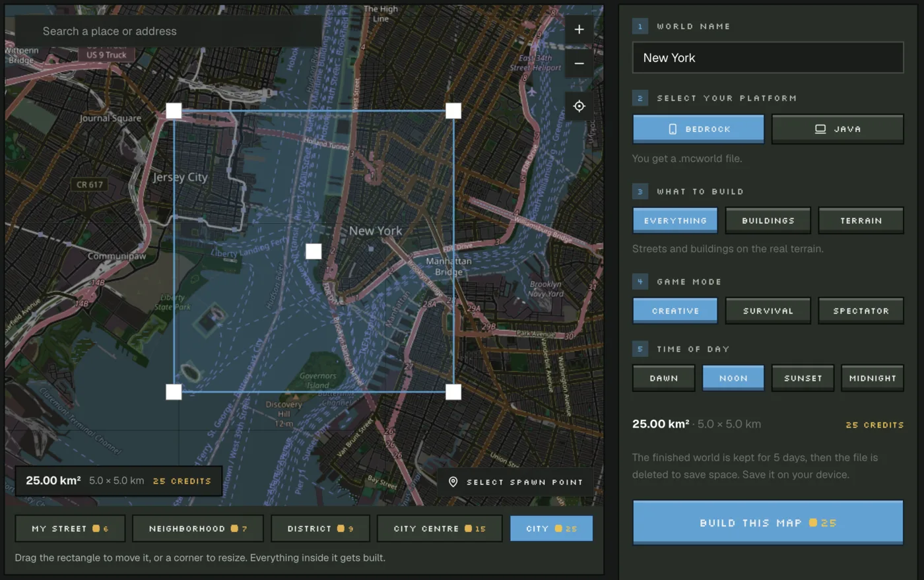Click the Communipaw map label
Image resolution: width=924 pixels, height=580 pixels.
tap(117, 256)
